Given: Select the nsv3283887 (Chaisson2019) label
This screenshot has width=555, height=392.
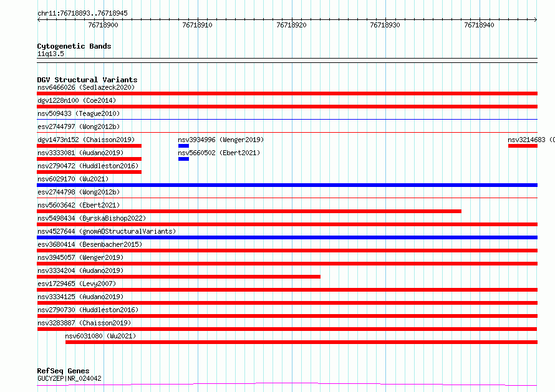Looking at the screenshot, I should coord(84,323).
